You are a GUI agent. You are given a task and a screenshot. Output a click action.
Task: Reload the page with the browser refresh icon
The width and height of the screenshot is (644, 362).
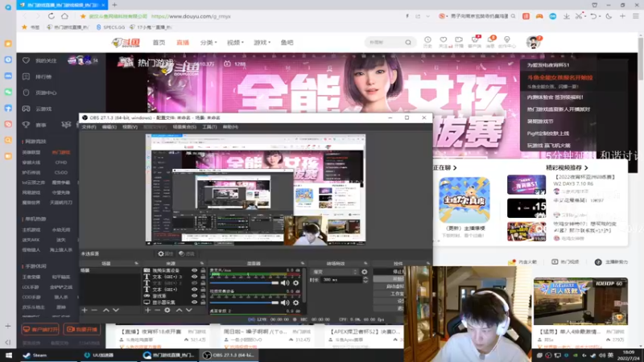[x=52, y=16]
